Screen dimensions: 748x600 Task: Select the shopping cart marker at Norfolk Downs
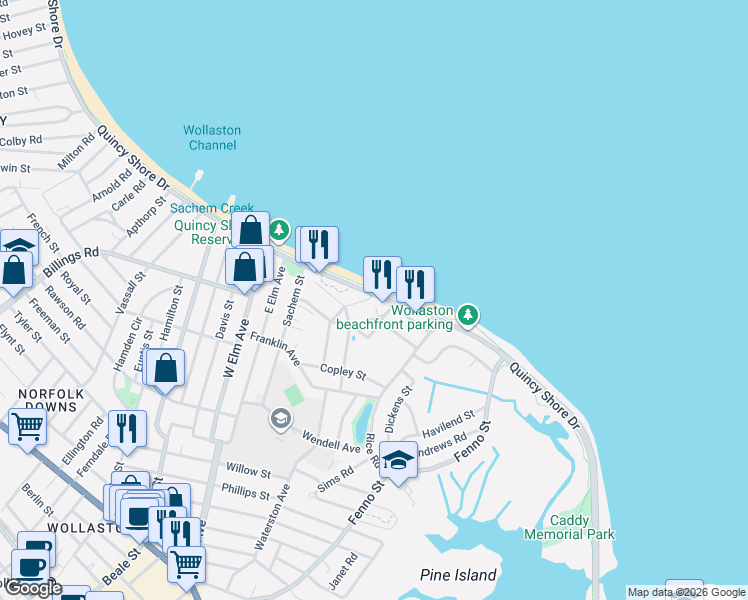click(28, 426)
